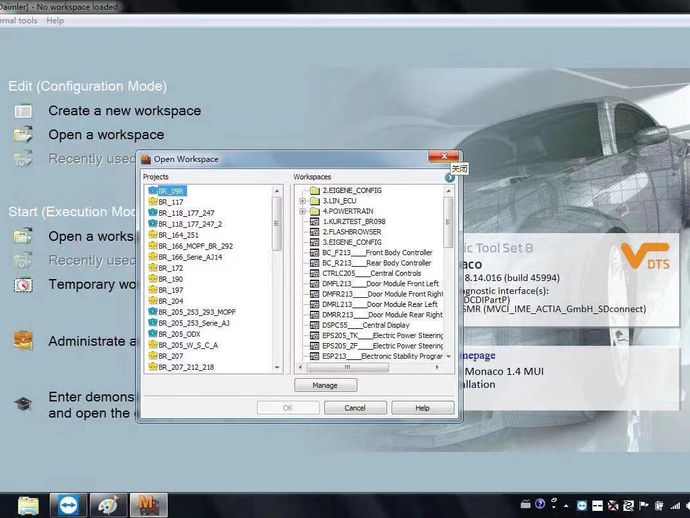The image size is (690, 518).
Task: Click the network signal tray icon
Action: tap(675, 506)
